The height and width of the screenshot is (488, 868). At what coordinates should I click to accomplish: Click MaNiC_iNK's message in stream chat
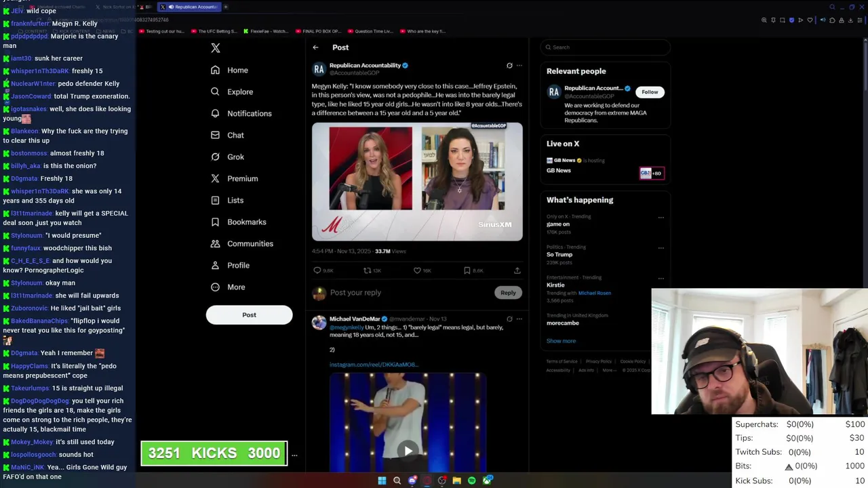pyautogui.click(x=65, y=472)
